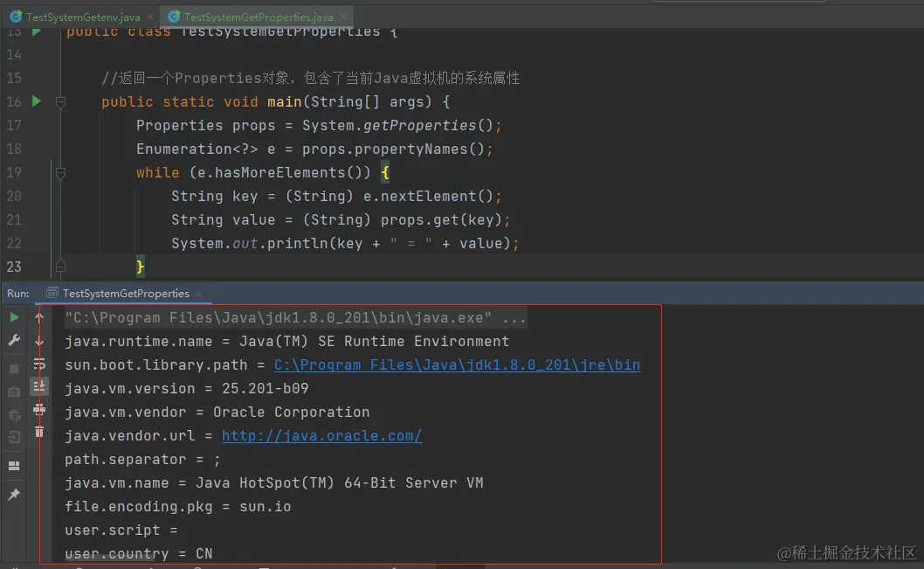Collapse the while loop fold at line 19
Viewport: 924px width, 569px height.
[x=60, y=173]
